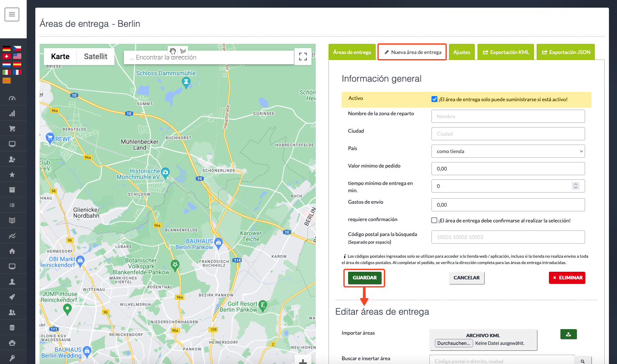Select Exportación JSON tab
Screen dimensions: 617x364
pos(566,52)
